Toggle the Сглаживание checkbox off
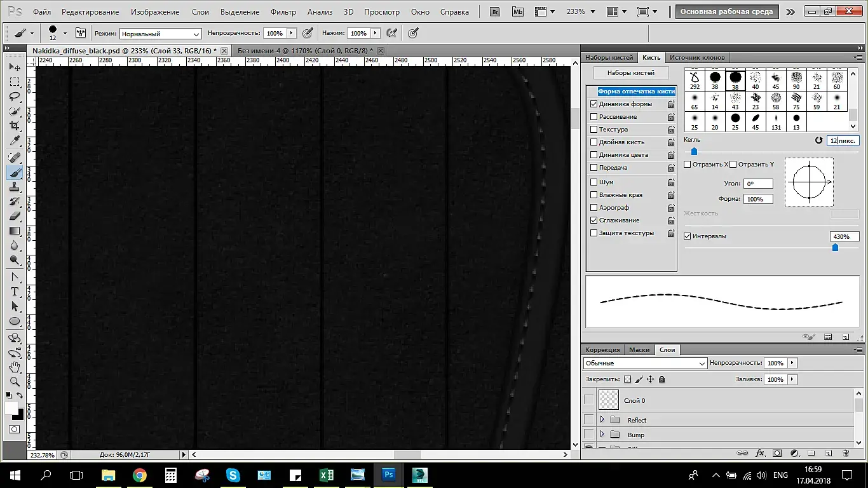This screenshot has height=488, width=868. (x=594, y=220)
